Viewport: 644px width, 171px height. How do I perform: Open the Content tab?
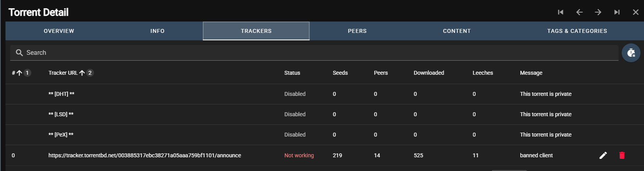point(457,31)
